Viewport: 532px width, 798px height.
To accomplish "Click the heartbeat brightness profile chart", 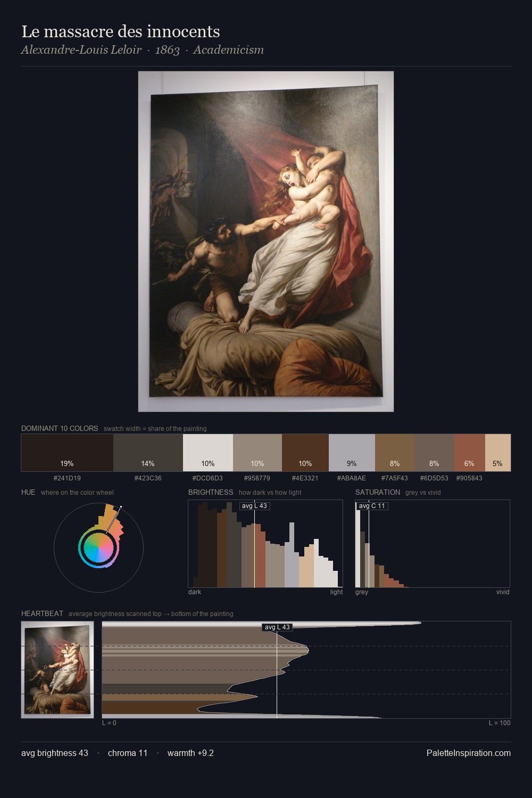I will 306,670.
